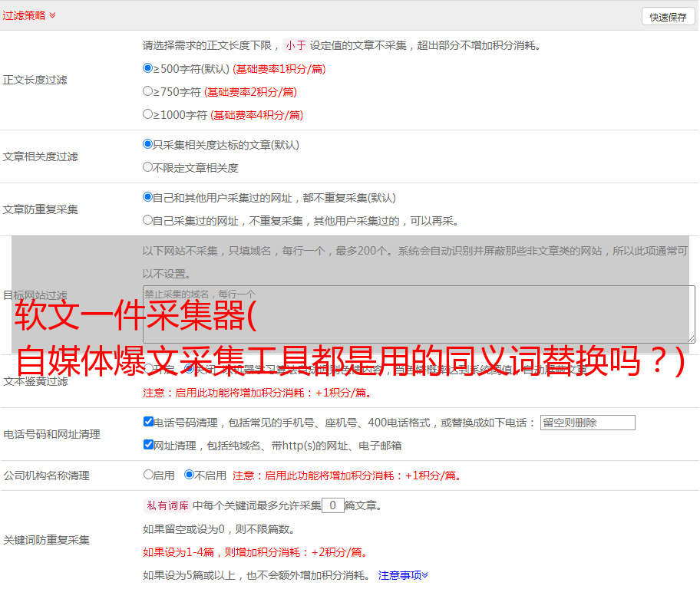Click the red text 基础费率2积分/篇
Viewport: 700px width, 589px height.
click(251, 92)
